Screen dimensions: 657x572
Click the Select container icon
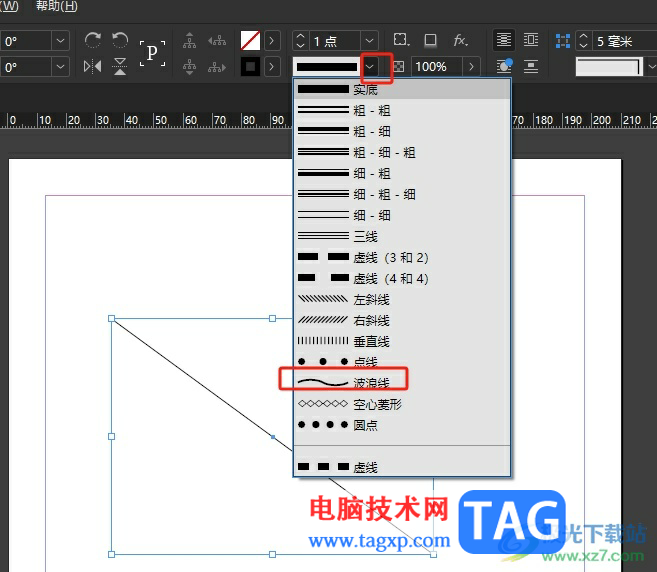click(189, 41)
